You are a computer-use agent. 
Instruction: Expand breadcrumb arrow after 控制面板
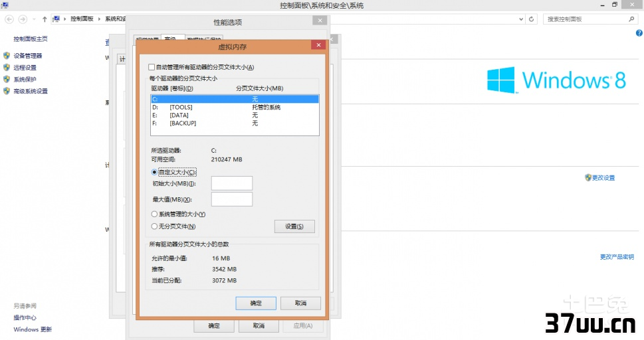pyautogui.click(x=99, y=19)
